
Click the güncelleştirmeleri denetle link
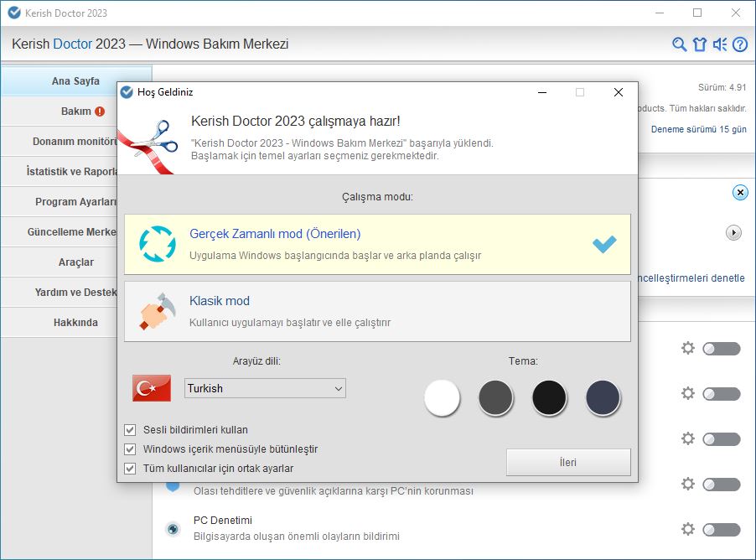[x=691, y=277]
